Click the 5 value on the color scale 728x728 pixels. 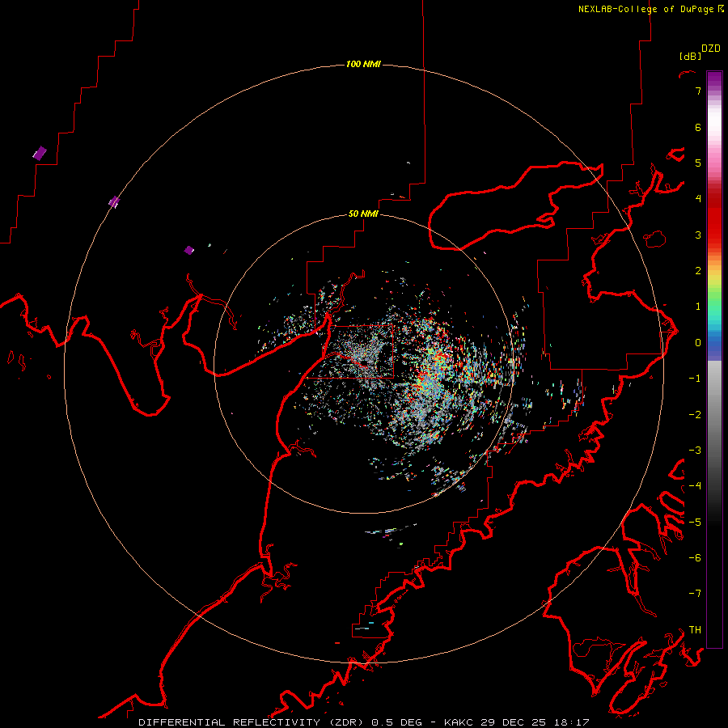[x=698, y=163]
